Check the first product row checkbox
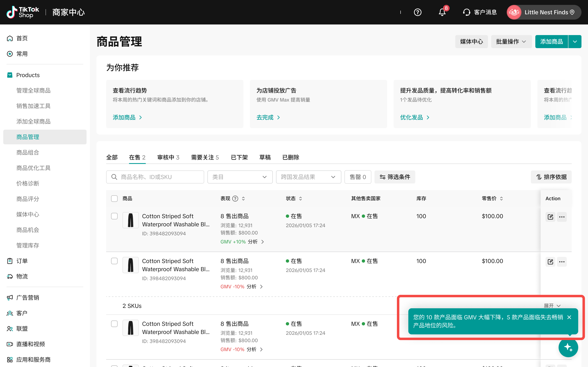Viewport: 588px width, 367px height. [114, 216]
